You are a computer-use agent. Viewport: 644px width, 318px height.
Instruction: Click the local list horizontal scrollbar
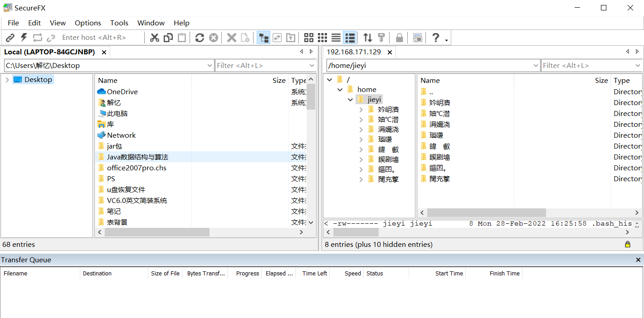coord(157,232)
